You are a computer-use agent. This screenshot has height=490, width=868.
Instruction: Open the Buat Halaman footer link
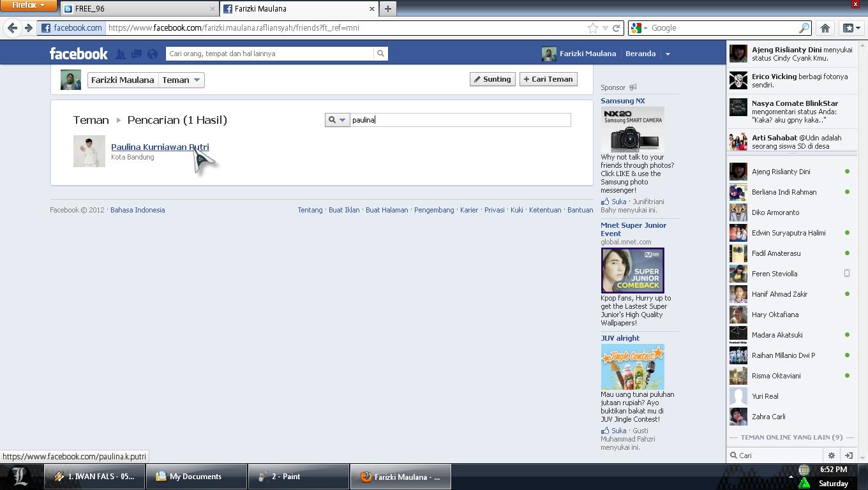(387, 210)
